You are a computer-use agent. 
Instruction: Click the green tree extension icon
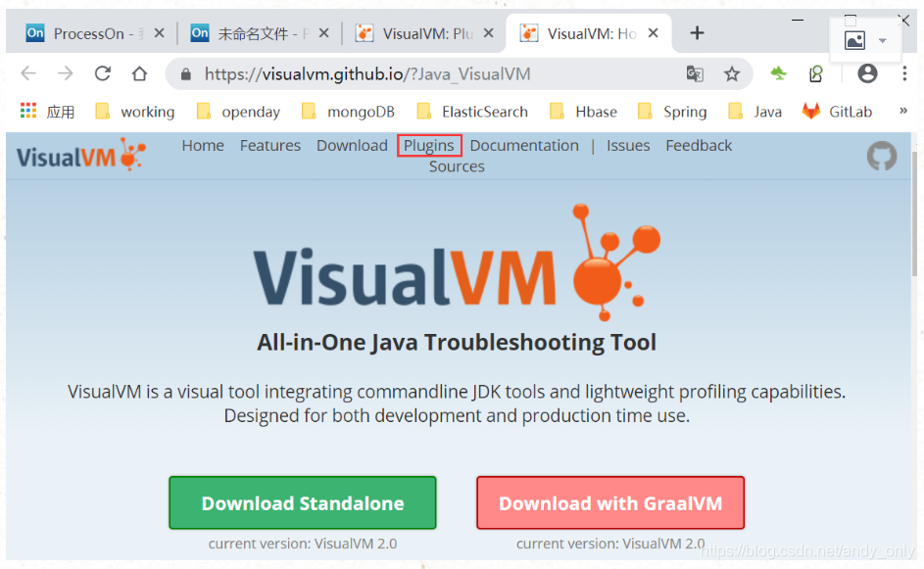pos(778,73)
